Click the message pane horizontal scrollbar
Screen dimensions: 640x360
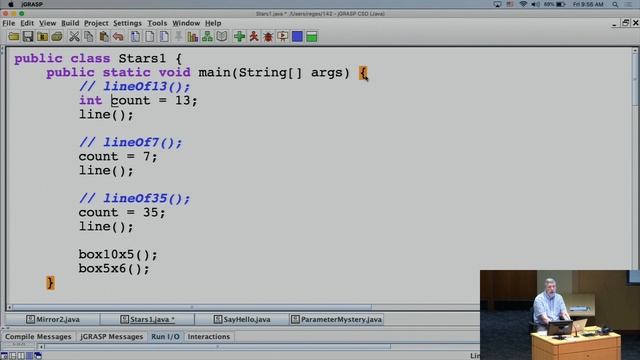click(x=217, y=347)
